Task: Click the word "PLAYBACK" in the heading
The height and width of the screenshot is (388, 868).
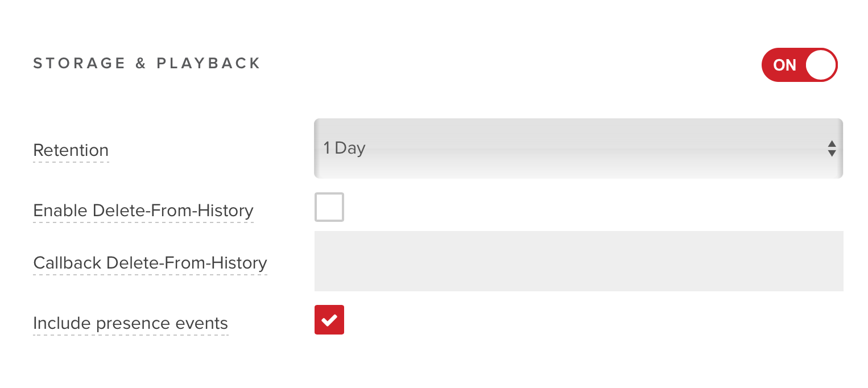Action: click(209, 63)
